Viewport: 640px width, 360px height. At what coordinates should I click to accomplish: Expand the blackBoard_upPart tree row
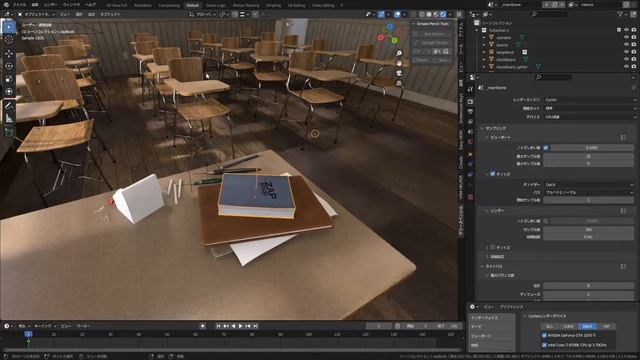tap(484, 67)
